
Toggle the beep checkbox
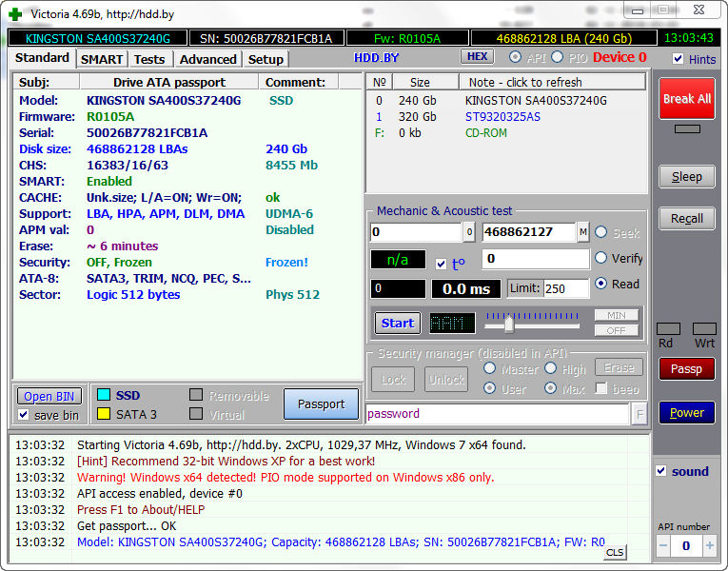pos(601,387)
